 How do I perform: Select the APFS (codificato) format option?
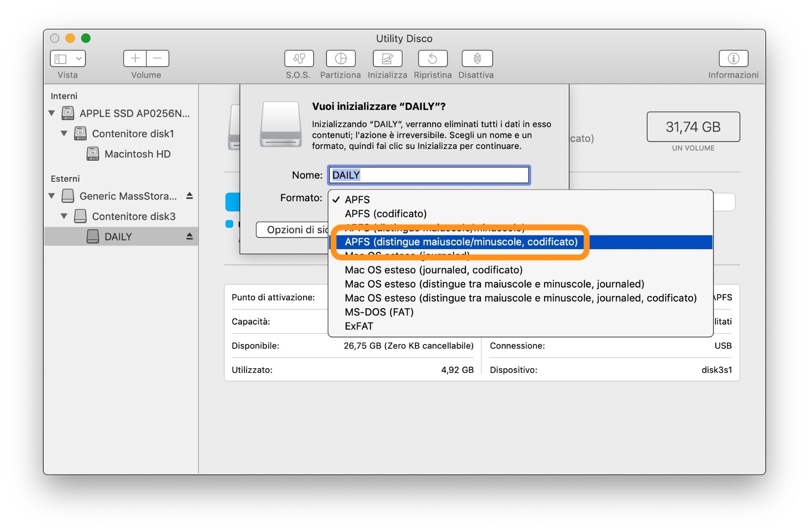386,213
